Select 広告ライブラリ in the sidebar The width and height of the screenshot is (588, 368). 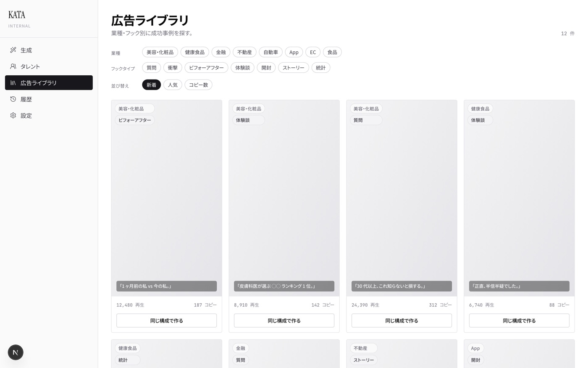49,83
